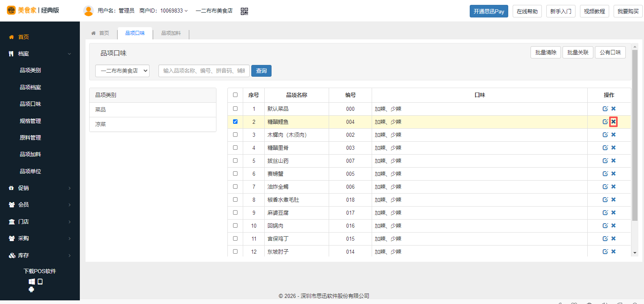Screen dimensions: 644x304
Task: Delete flavors for 糖醋鲤鱼 row
Action: [614, 122]
